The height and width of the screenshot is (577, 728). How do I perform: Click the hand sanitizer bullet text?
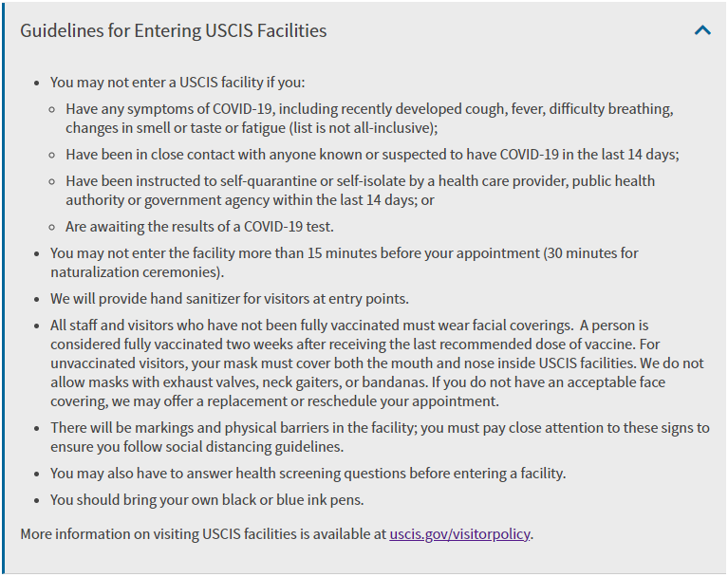230,299
